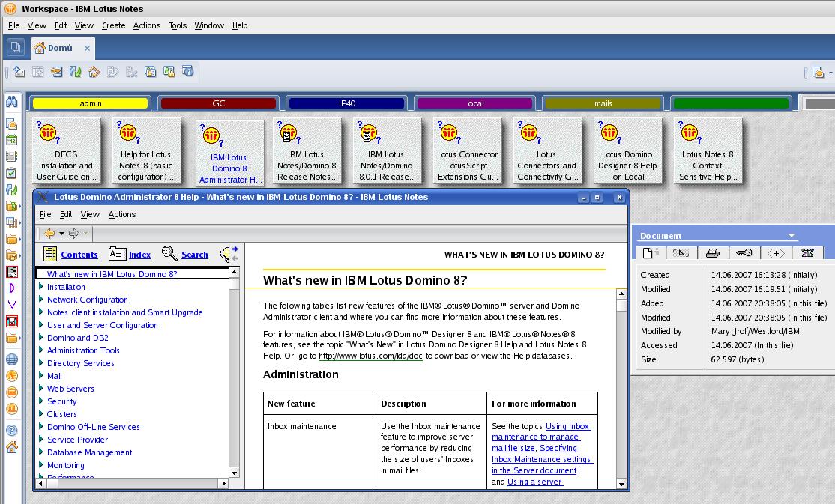The height and width of the screenshot is (504, 835).
Task: Switch to the yellow admin workspace tab
Action: pos(91,103)
